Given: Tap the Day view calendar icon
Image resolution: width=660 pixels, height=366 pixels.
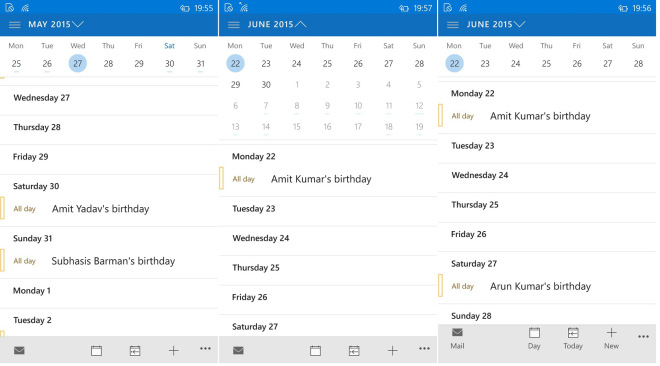Looking at the screenshot, I should pos(534,338).
